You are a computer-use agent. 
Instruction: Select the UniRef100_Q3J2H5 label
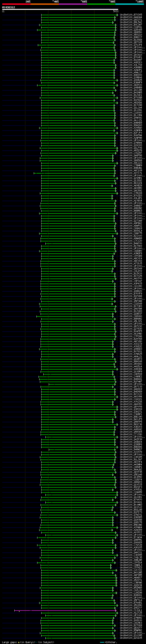point(131,635)
